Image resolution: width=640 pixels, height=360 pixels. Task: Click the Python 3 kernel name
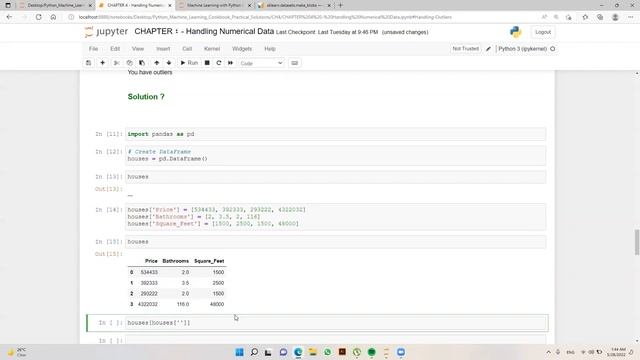522,49
